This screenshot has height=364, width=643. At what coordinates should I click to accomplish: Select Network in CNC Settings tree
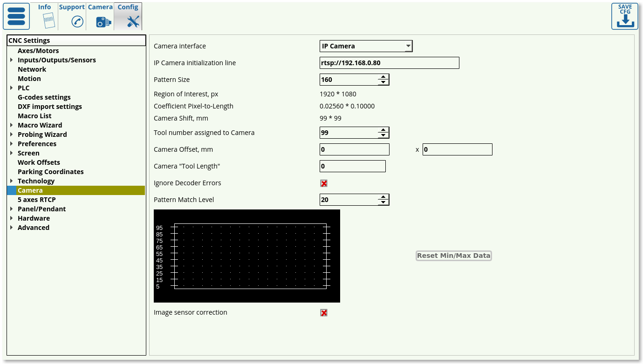coord(32,69)
